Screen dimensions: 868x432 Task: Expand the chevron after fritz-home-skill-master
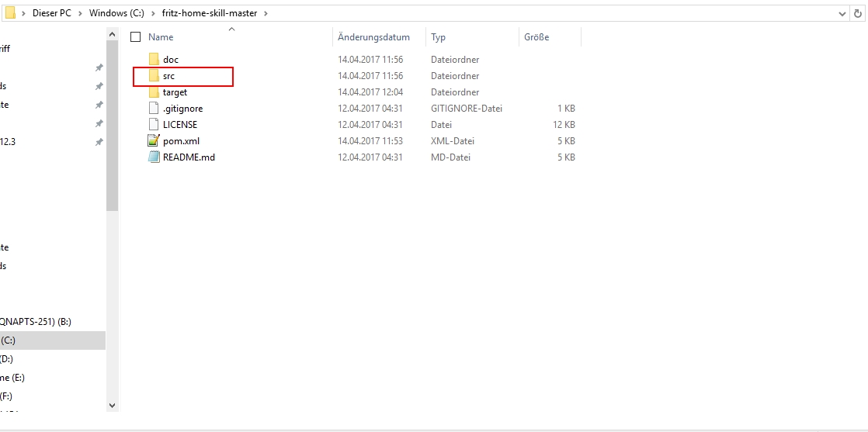266,13
